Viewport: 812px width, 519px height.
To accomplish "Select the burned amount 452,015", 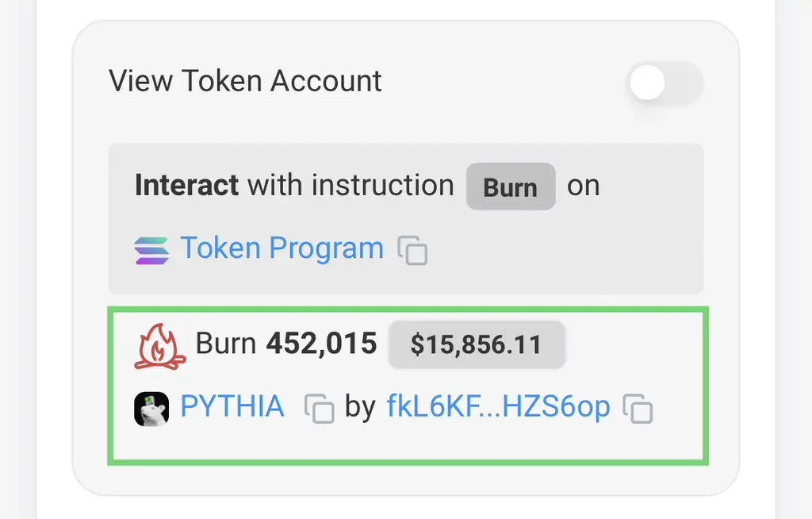I will pyautogui.click(x=322, y=344).
